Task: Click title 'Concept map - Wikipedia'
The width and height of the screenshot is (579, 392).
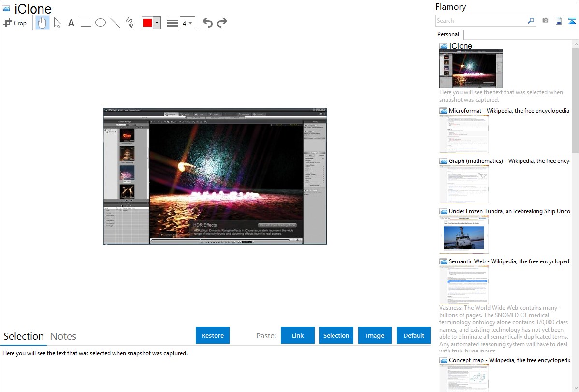Action: coord(509,360)
